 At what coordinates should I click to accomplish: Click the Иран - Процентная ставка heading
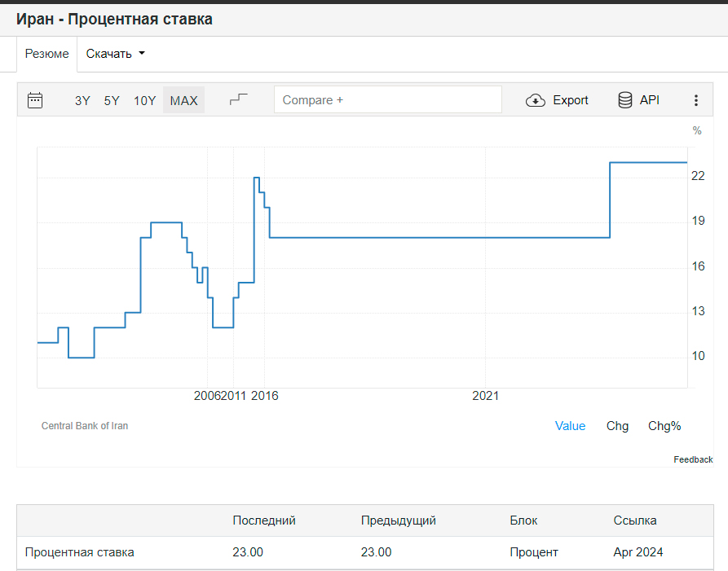(114, 19)
